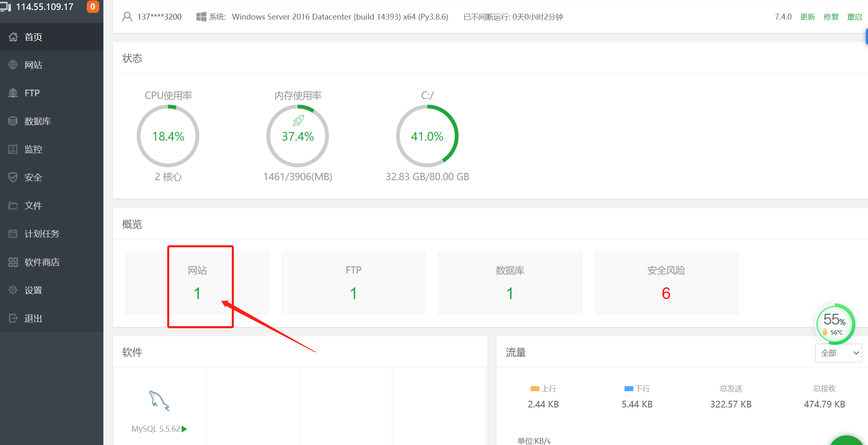Click the FTP globe icon in the sidebar

coord(13,93)
